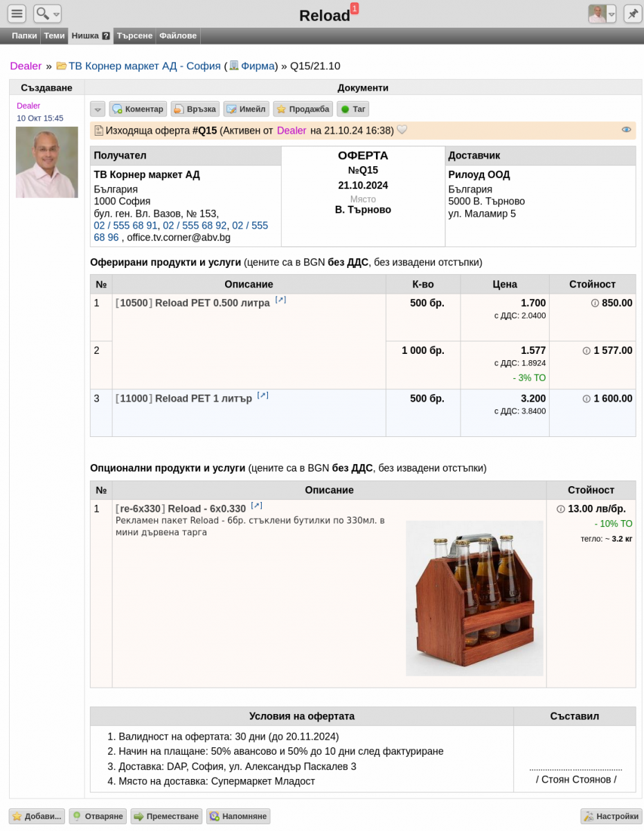Image resolution: width=644 pixels, height=831 pixels.
Task: Open the user avatar menu at top
Action: [x=602, y=14]
